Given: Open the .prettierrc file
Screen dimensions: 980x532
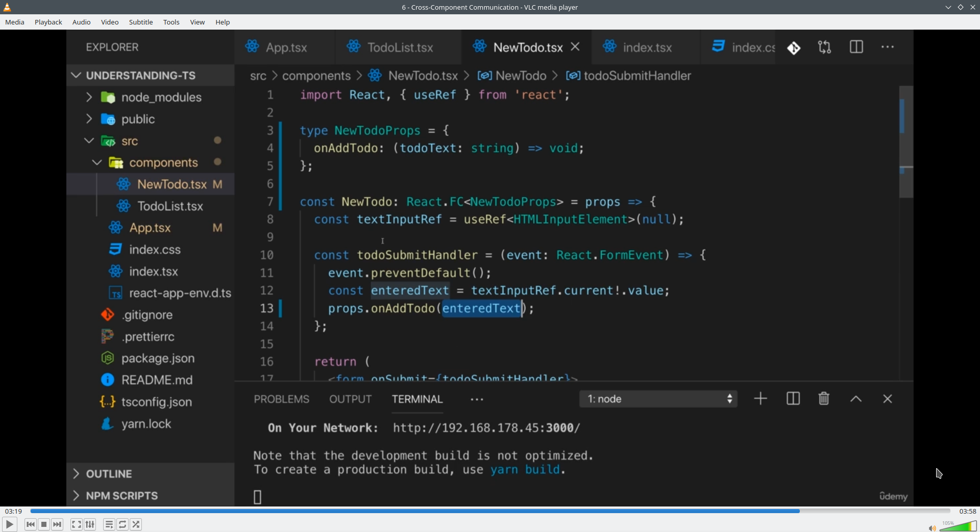Looking at the screenshot, I should point(151,337).
